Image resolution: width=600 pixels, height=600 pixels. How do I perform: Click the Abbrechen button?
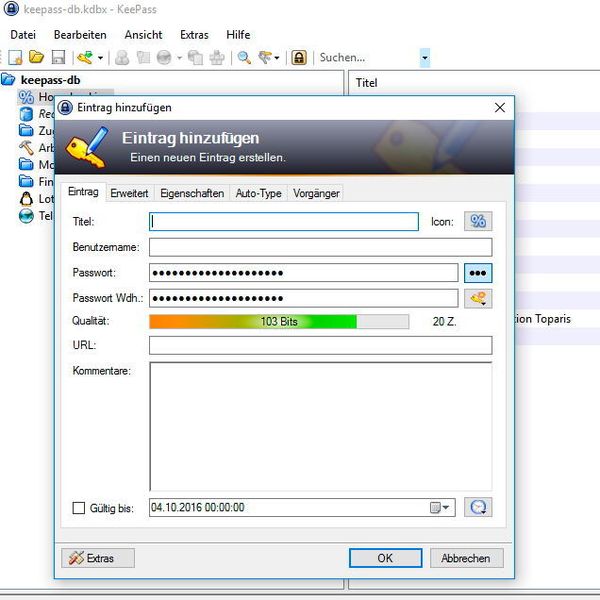[x=466, y=558]
